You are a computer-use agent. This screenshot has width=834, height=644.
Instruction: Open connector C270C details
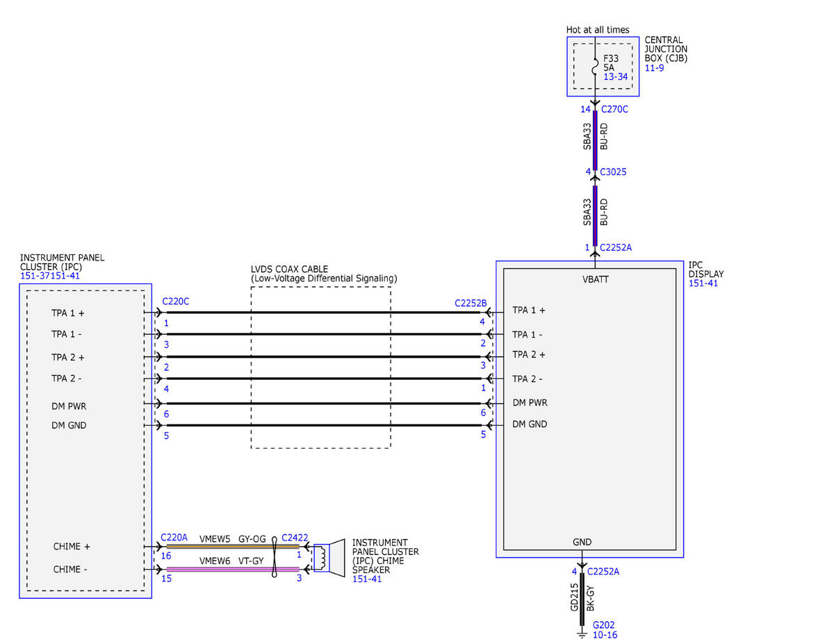click(614, 109)
